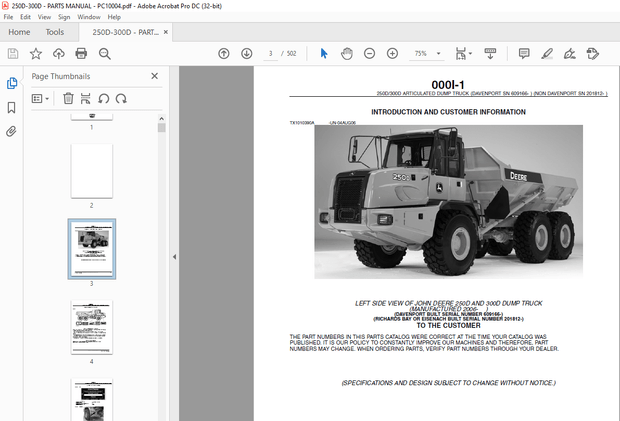Viewport: 620px width, 421px height.
Task: Click the '000I-1' page title
Action: [448, 85]
